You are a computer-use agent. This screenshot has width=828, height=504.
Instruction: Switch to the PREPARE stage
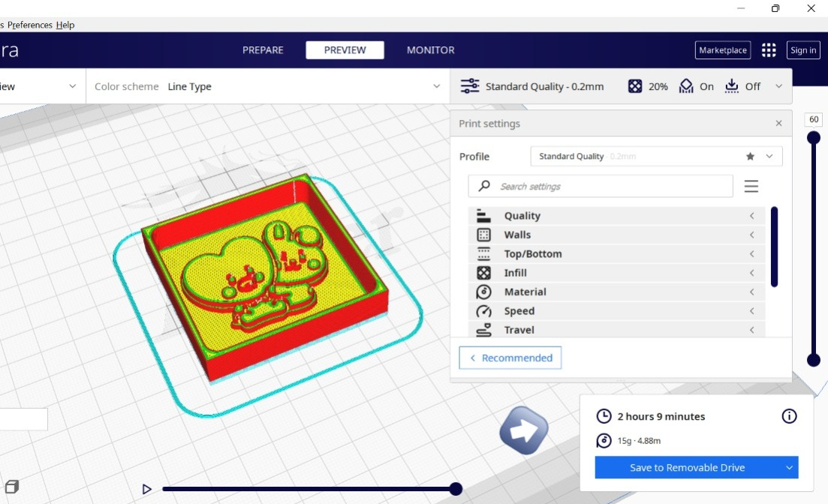pyautogui.click(x=263, y=50)
